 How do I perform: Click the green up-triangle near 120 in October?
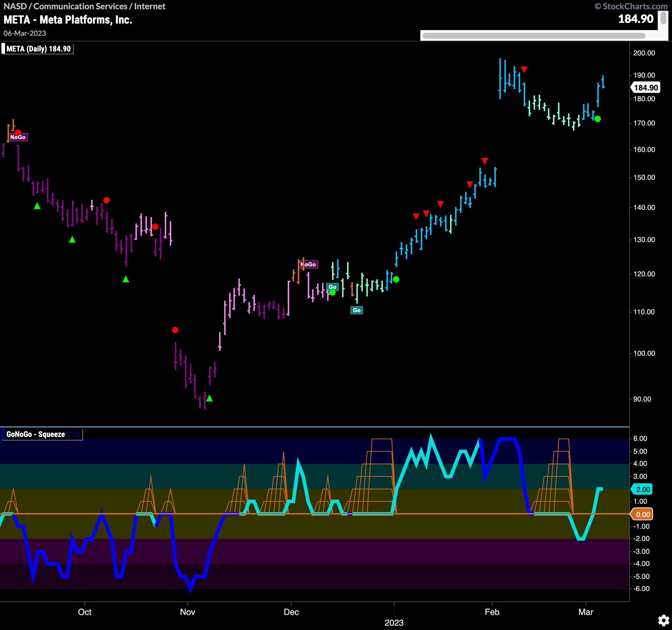(126, 279)
